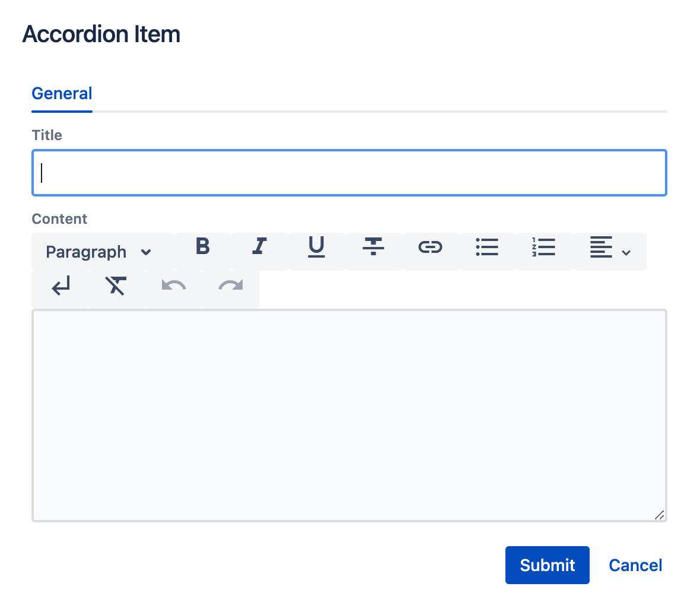Apply strikethrough formatting
Image resolution: width=700 pixels, height=615 pixels.
pyautogui.click(x=373, y=251)
